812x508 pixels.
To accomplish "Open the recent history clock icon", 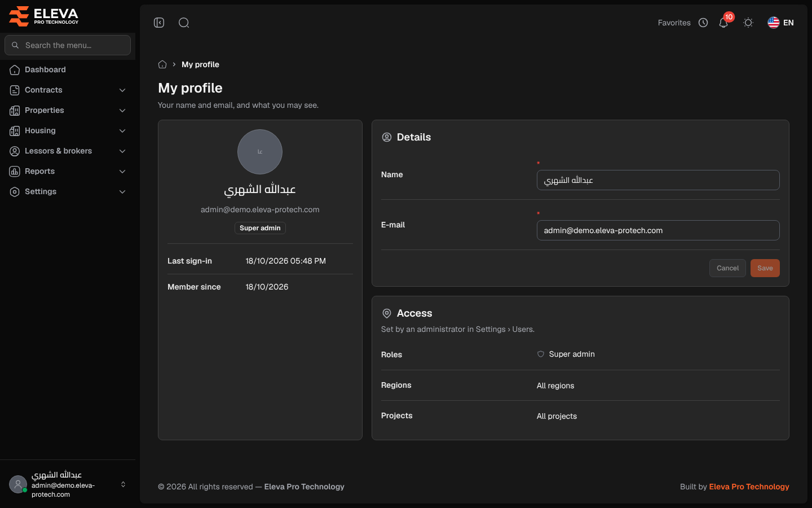I will click(703, 23).
